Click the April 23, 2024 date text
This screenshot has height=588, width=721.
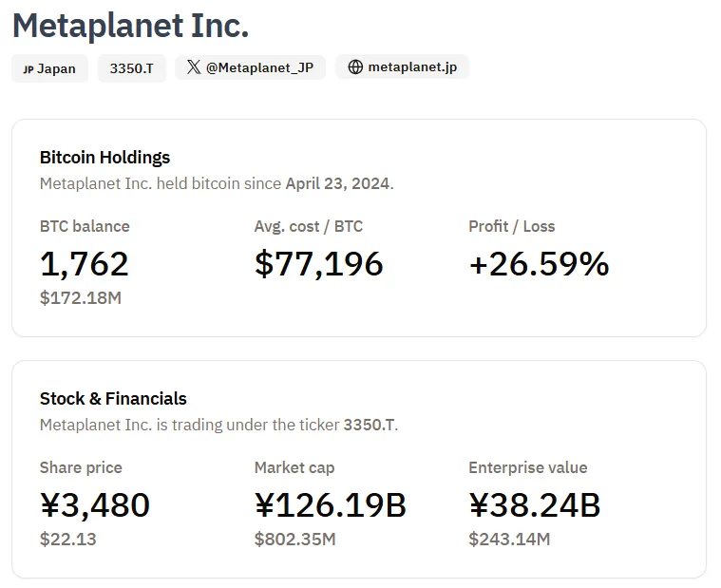(337, 183)
